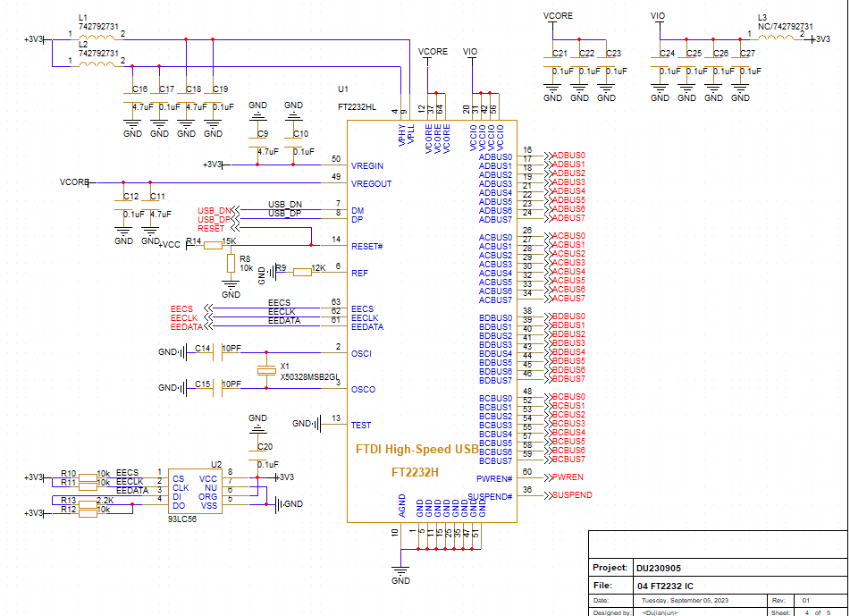Image resolution: width=850 pixels, height=616 pixels.
Task: Select the red "ADBUS0" port label
Action: [568, 155]
